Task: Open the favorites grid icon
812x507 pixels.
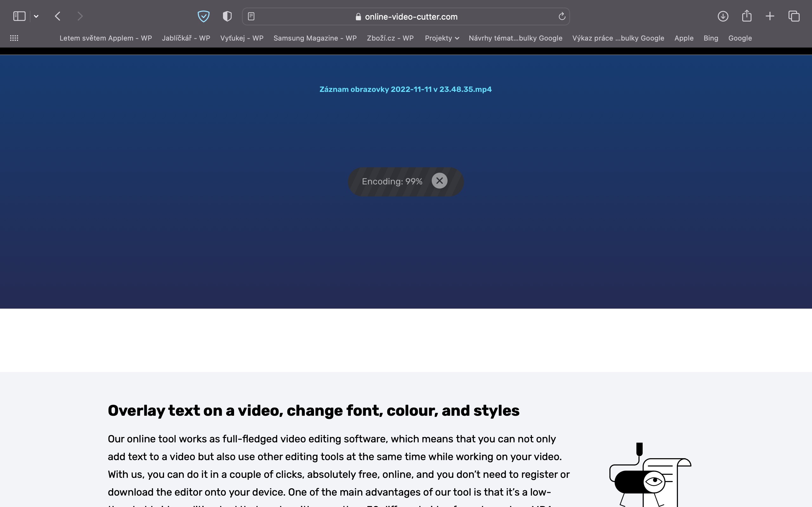Action: point(14,38)
